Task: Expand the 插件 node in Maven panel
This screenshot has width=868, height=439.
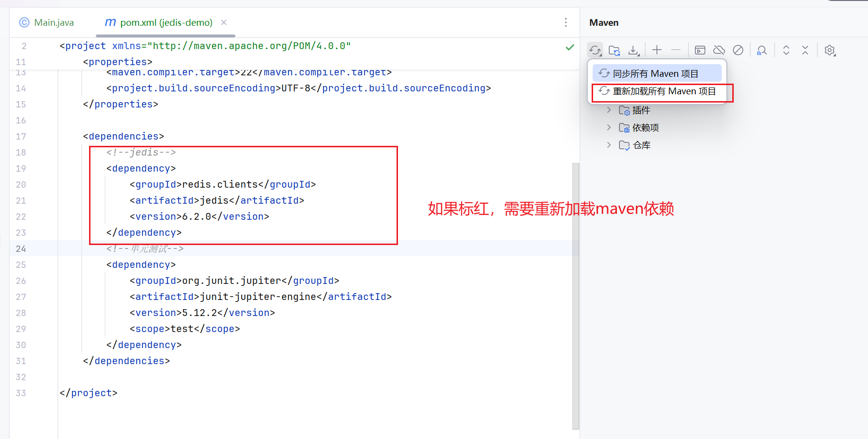Action: (x=609, y=110)
